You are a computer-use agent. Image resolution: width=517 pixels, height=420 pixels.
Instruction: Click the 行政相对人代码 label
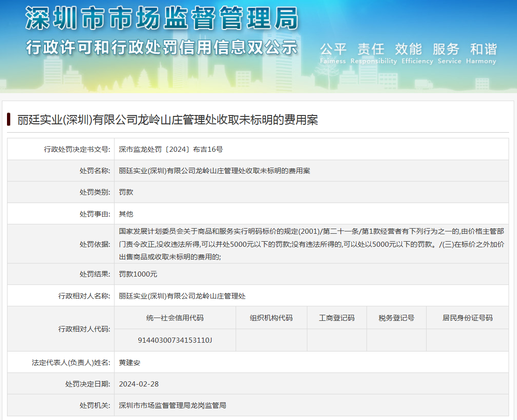[x=84, y=329]
